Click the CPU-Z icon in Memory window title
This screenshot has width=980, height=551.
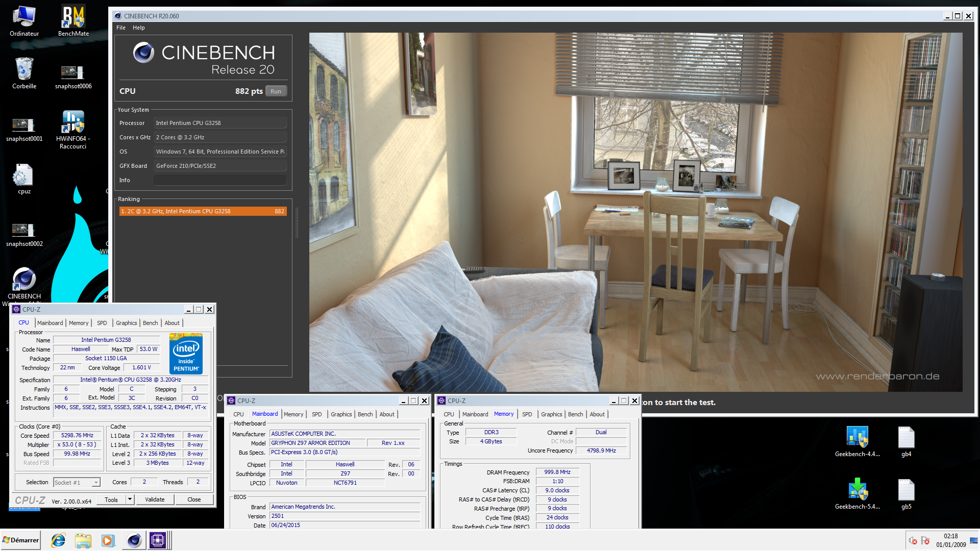(442, 401)
